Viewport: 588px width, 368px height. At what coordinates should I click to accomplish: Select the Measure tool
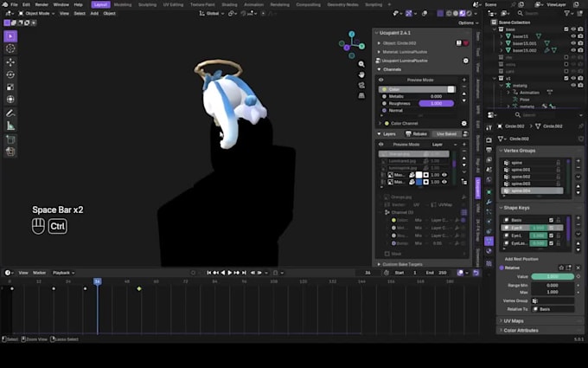click(10, 126)
